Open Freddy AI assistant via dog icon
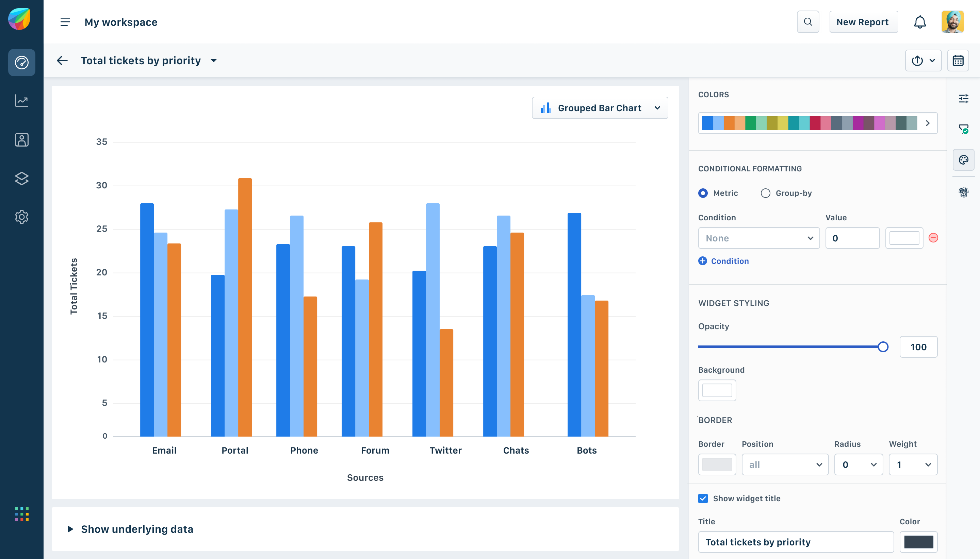The width and height of the screenshot is (980, 559). click(963, 192)
